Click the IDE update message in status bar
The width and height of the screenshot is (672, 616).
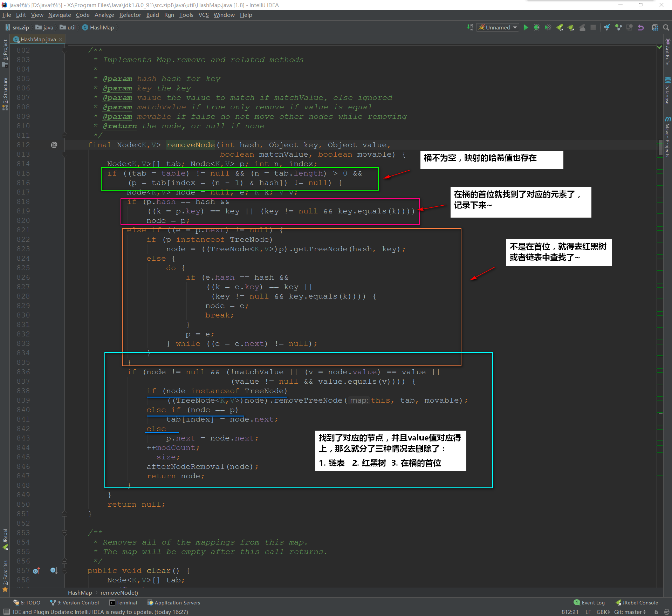(x=101, y=612)
